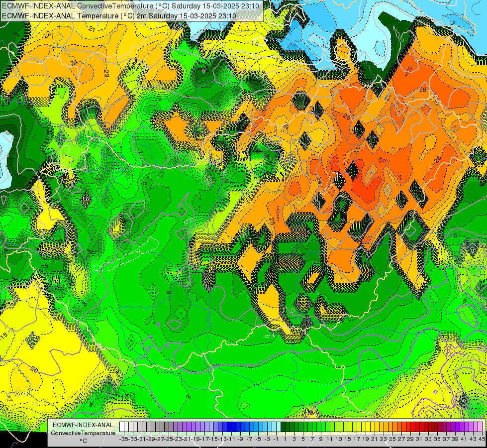Click contour label '23' on the map
The width and height of the screenshot is (487, 448).
(x=106, y=73)
